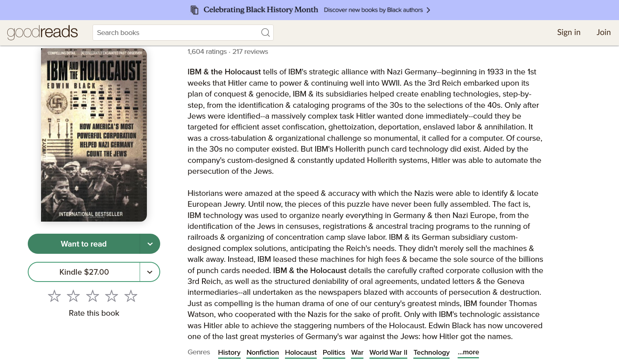This screenshot has height=364, width=619.
Task: Open the War genre
Action: [357, 353]
